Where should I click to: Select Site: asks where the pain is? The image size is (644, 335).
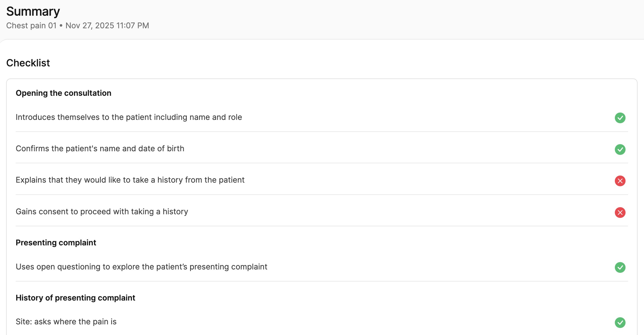point(66,322)
